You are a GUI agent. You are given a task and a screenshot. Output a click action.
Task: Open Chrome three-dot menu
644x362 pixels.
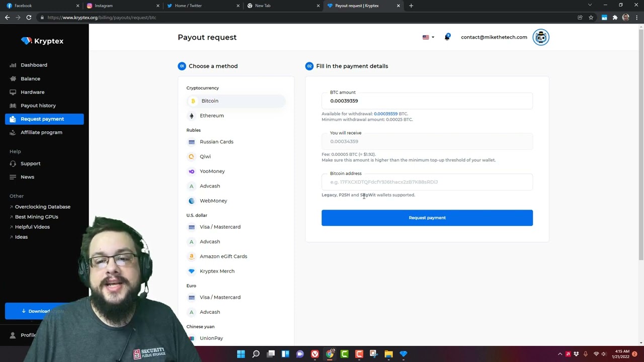tap(637, 18)
